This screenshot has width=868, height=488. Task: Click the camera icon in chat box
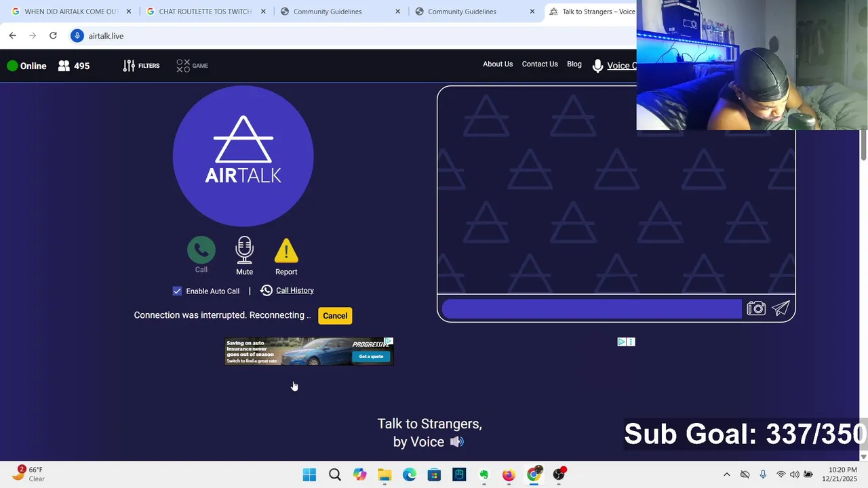click(x=756, y=309)
